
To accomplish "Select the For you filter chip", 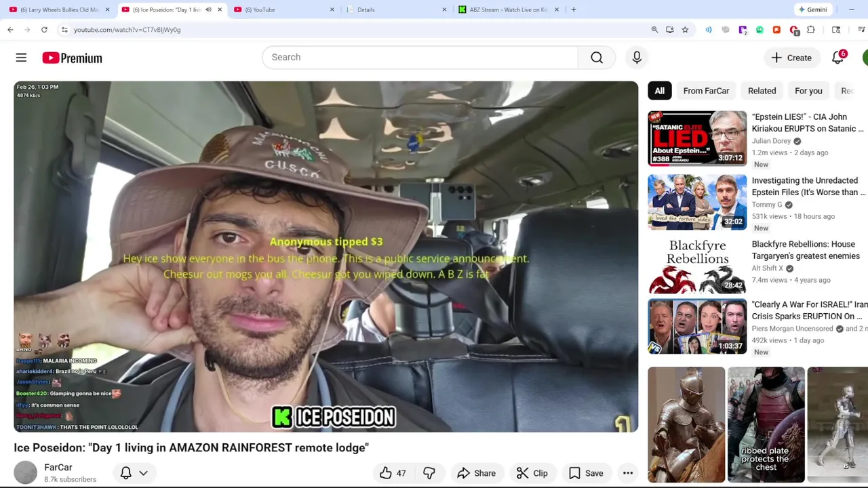I will tap(808, 91).
